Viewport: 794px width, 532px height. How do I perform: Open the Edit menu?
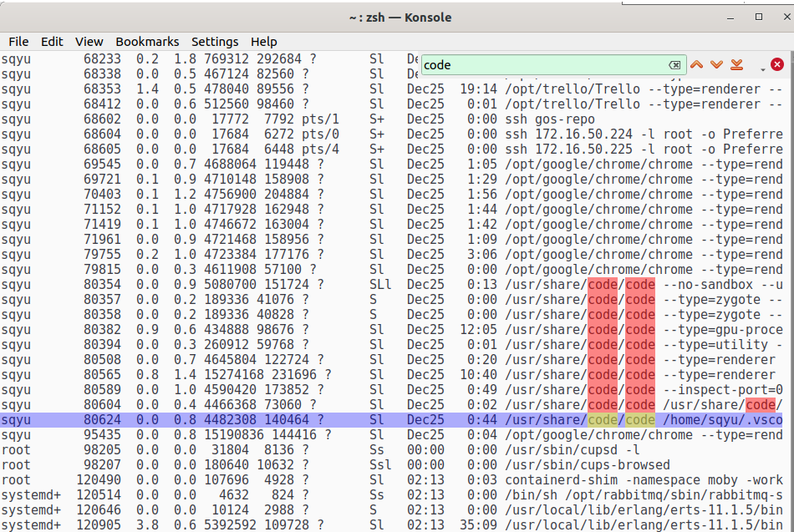point(52,42)
